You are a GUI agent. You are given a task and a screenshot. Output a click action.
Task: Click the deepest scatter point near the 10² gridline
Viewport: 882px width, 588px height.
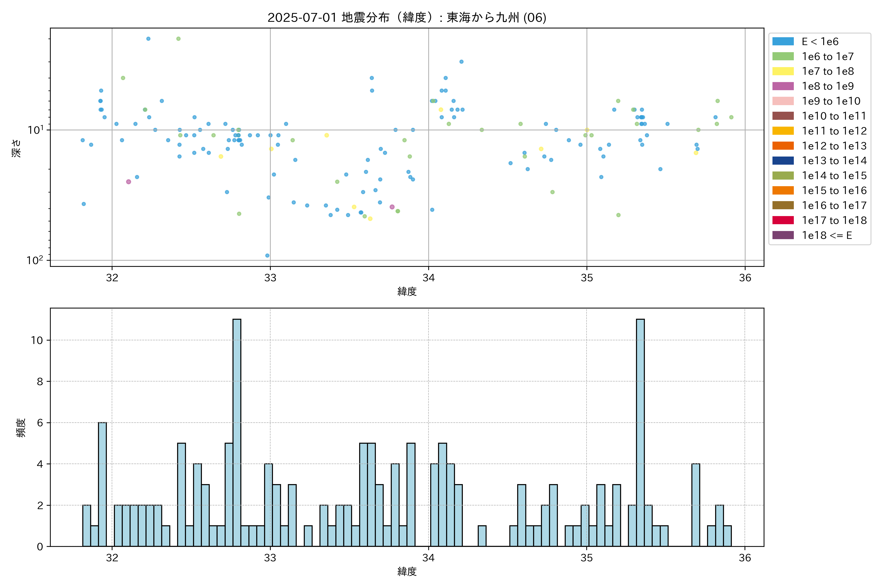pos(267,256)
